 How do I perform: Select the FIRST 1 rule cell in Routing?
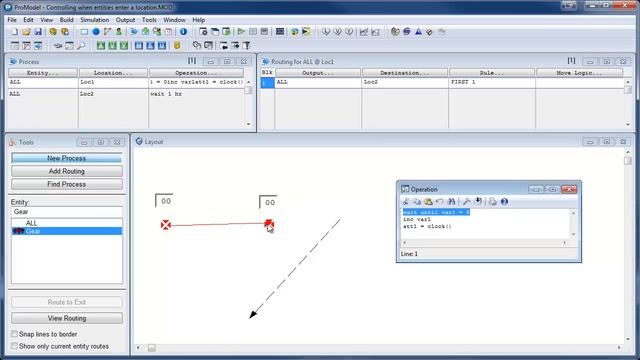(492, 82)
